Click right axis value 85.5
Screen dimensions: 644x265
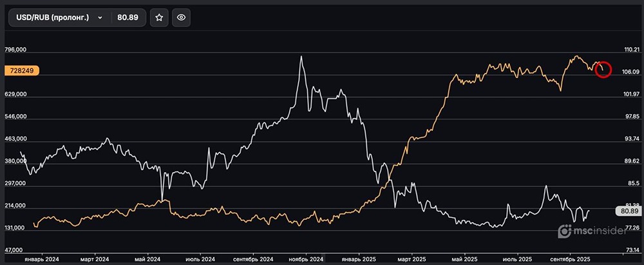[x=634, y=183]
